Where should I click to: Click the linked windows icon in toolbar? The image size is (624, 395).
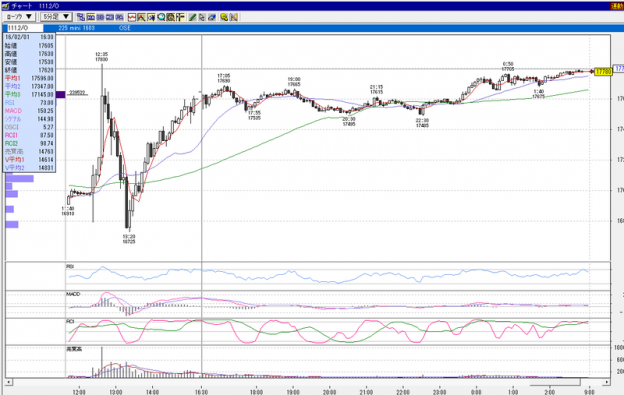[81, 17]
